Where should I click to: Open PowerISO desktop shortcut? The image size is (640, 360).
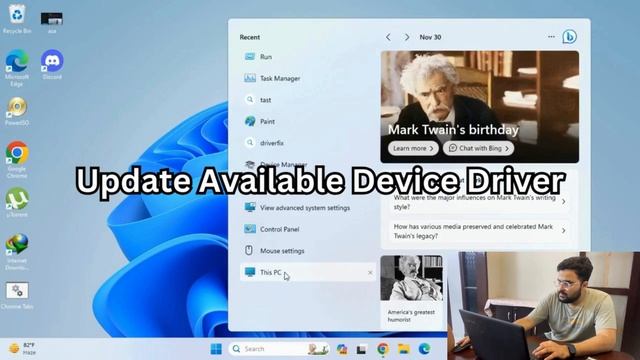coord(17,111)
